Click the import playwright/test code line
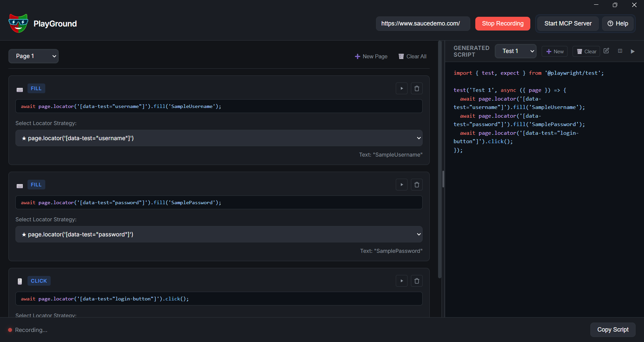Image resolution: width=644 pixels, height=342 pixels. pyautogui.click(x=529, y=73)
